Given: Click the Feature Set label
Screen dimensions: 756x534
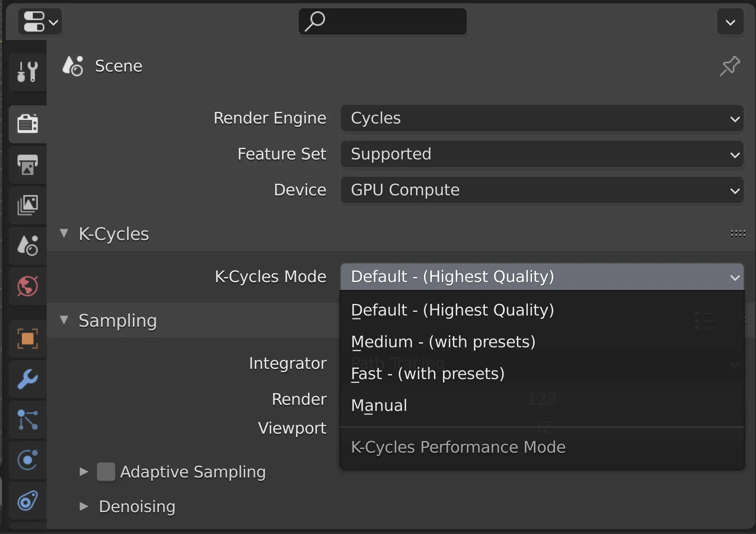Looking at the screenshot, I should (x=282, y=154).
